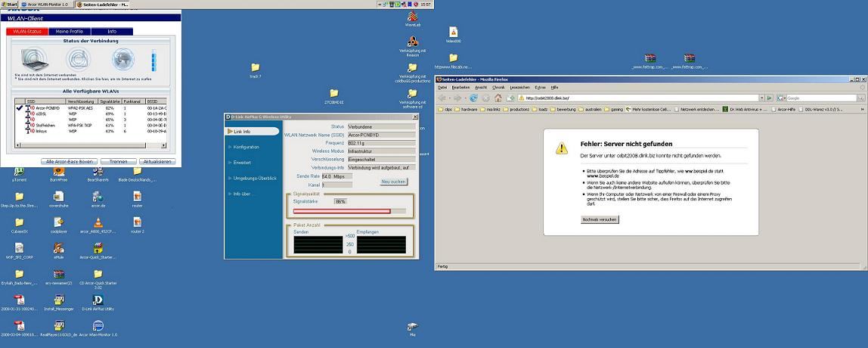The width and height of the screenshot is (868, 348).
Task: Open the Extras menu in Firefox
Action: click(541, 88)
